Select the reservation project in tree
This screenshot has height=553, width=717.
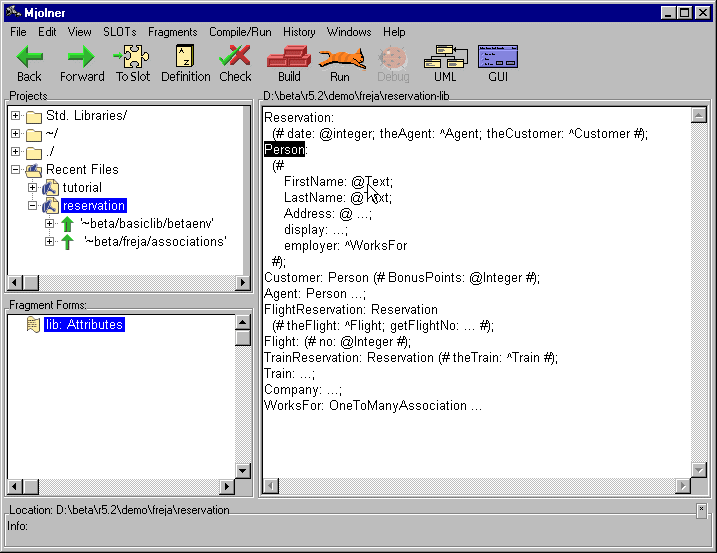coord(93,206)
